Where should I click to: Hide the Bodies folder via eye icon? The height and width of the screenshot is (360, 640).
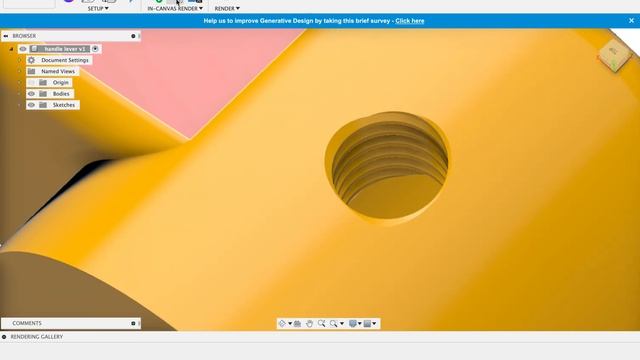(x=31, y=94)
